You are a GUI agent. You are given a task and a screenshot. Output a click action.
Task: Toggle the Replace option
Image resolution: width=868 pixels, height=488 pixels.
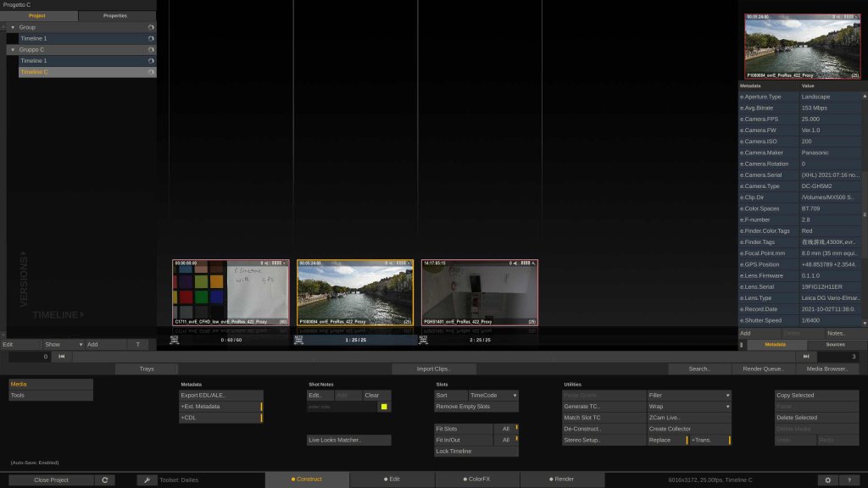(x=668, y=440)
